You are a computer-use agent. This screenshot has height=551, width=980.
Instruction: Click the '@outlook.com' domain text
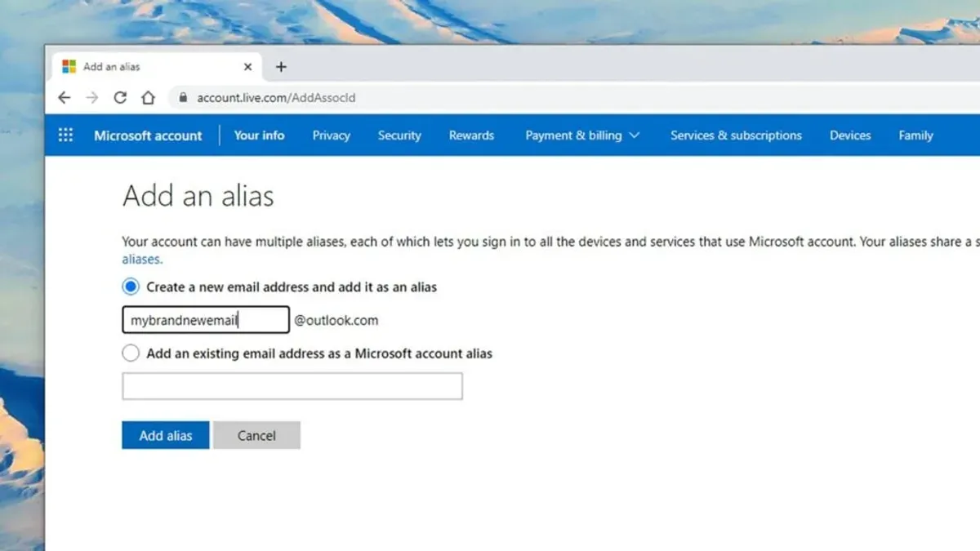pos(336,320)
